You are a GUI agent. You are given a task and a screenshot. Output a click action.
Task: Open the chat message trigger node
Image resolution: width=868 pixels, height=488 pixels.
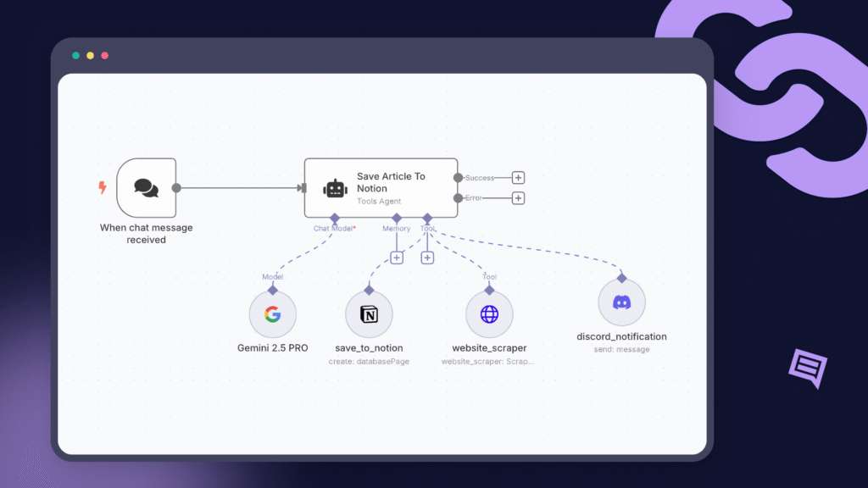pos(146,187)
